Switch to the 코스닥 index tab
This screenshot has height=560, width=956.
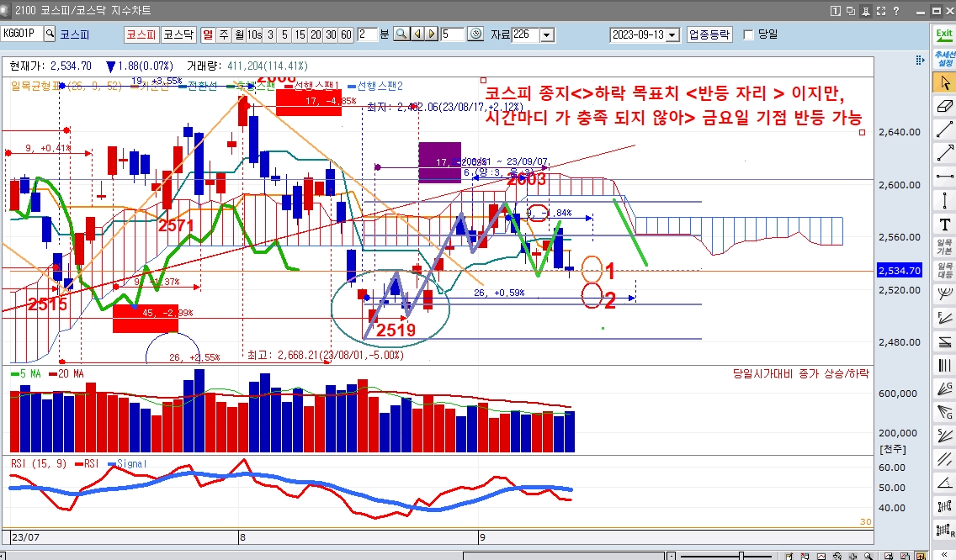(x=178, y=34)
